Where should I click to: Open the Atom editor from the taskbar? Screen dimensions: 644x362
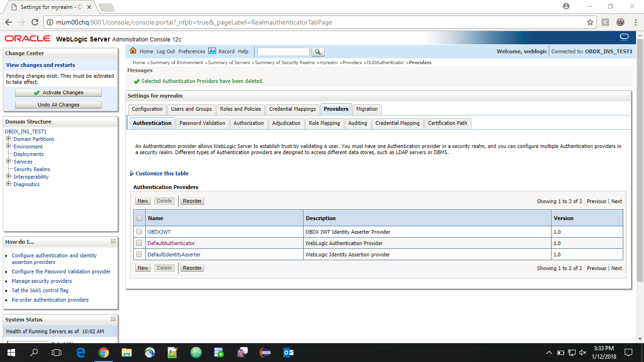click(x=196, y=353)
